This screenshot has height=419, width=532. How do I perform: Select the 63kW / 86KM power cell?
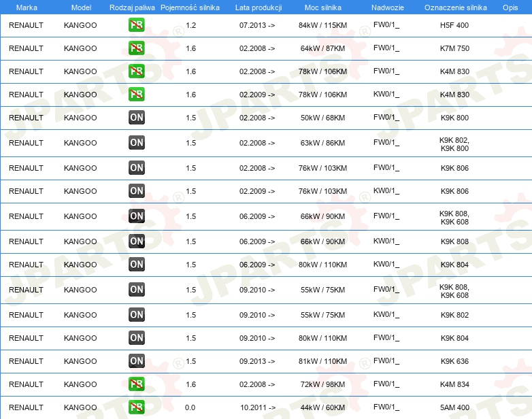click(322, 143)
